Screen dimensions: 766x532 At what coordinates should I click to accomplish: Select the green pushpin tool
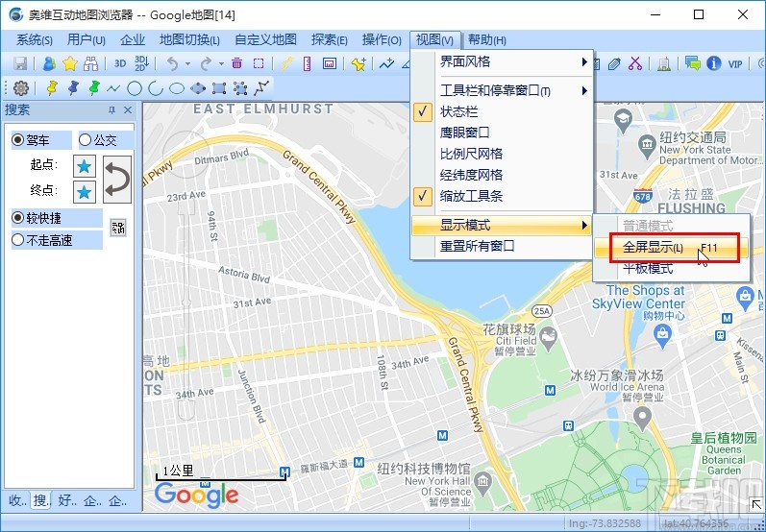coord(94,87)
